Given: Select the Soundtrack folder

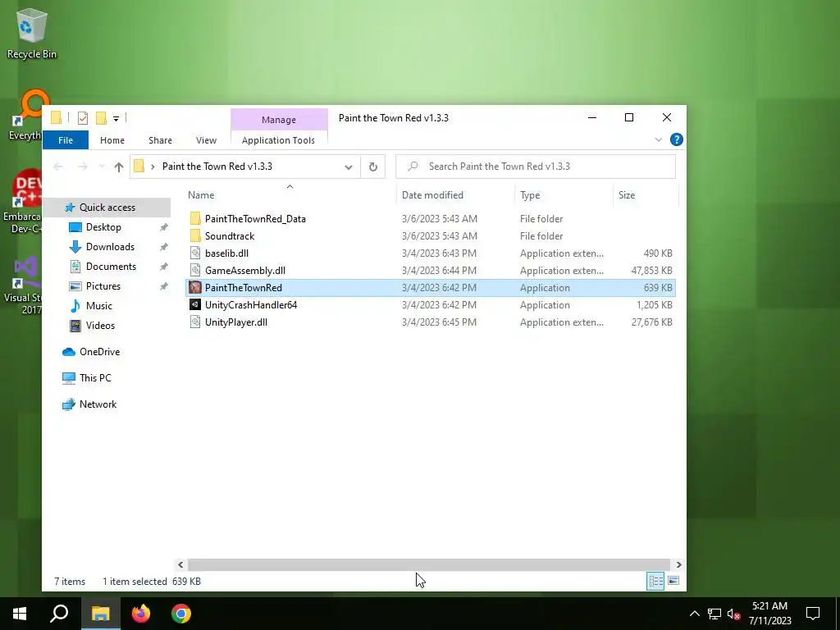Looking at the screenshot, I should pos(230,236).
